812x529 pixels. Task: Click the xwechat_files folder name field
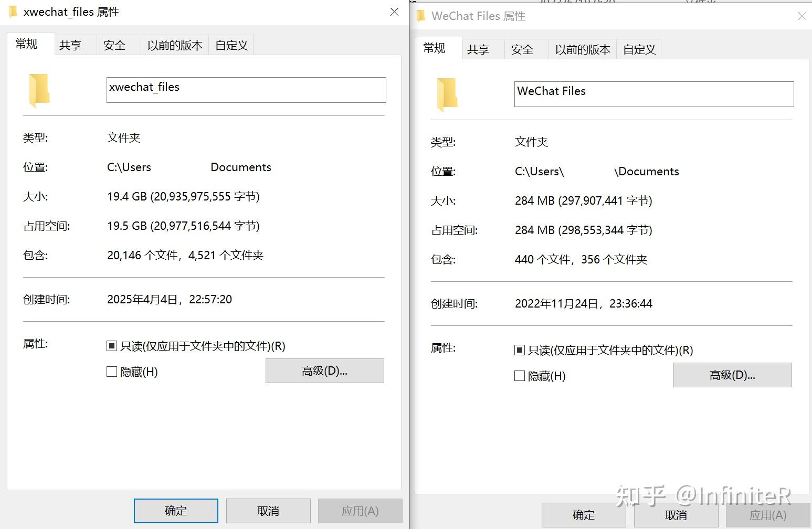coord(246,90)
